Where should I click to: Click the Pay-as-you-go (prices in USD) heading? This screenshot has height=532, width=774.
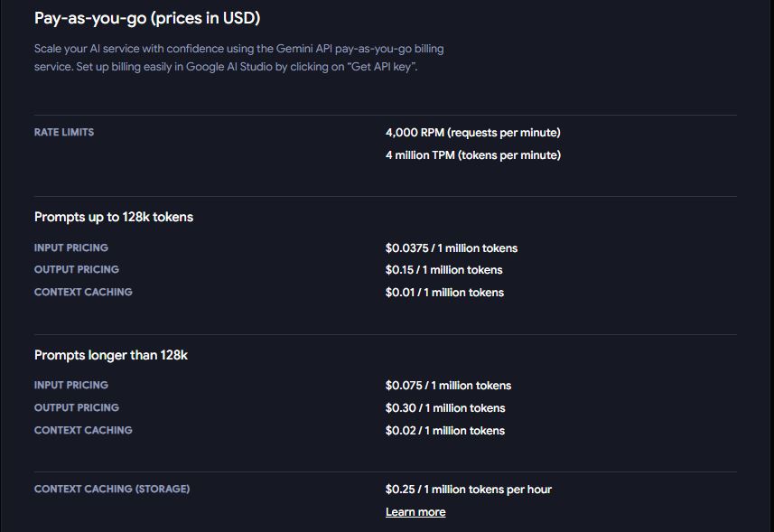pyautogui.click(x=147, y=18)
